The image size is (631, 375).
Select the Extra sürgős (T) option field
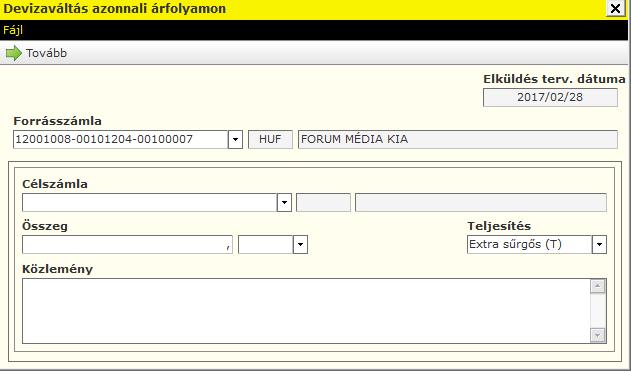(x=530, y=245)
